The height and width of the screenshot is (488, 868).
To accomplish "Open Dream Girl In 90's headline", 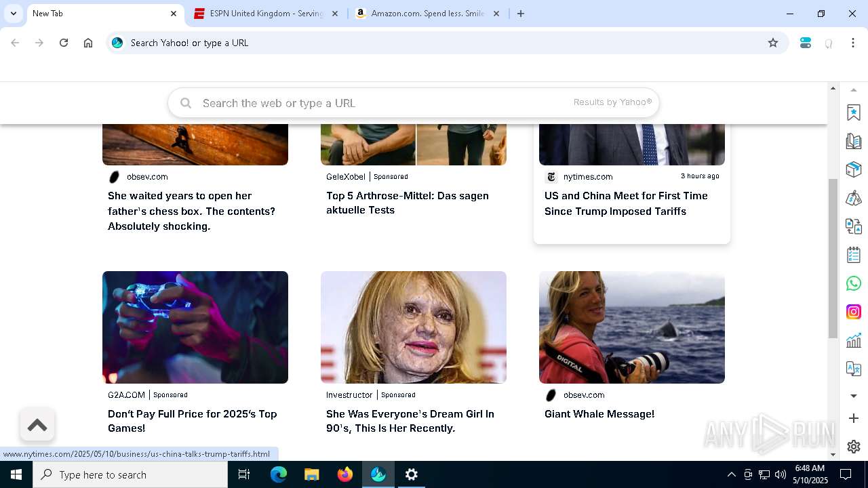I will [410, 421].
